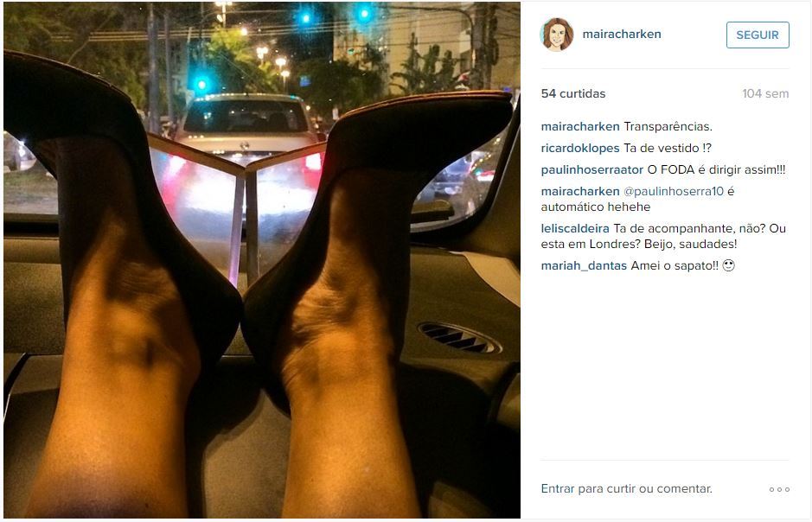This screenshot has height=522, width=812.
Task: Open mairacharken username in the post header
Action: [622, 35]
